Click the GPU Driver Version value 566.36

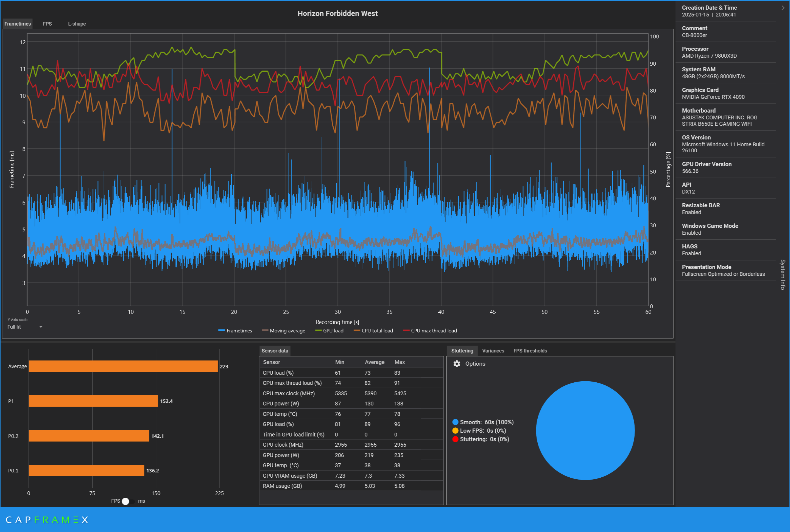point(690,171)
